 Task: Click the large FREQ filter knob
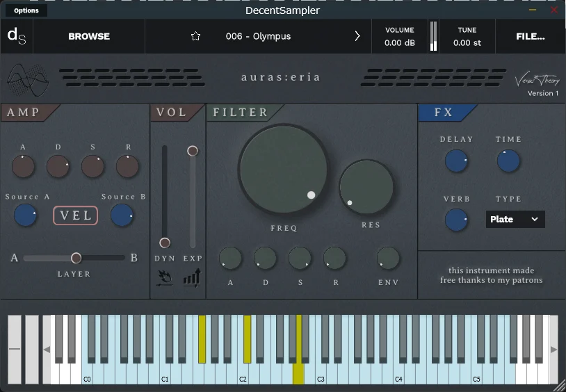[x=284, y=170]
